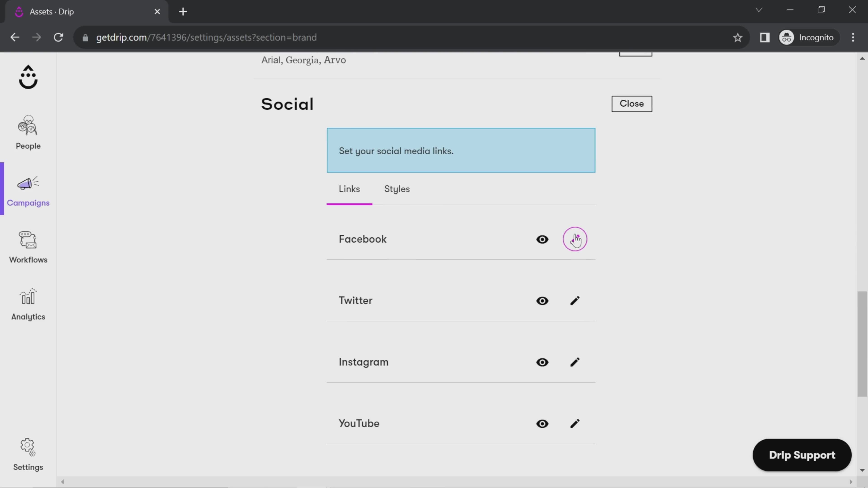Click edit icon for YouTube

click(x=575, y=423)
